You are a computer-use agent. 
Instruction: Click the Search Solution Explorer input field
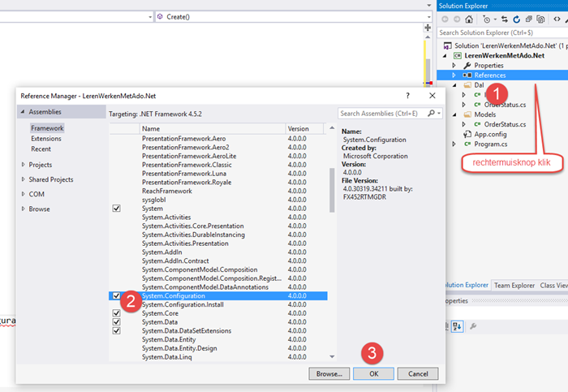502,32
